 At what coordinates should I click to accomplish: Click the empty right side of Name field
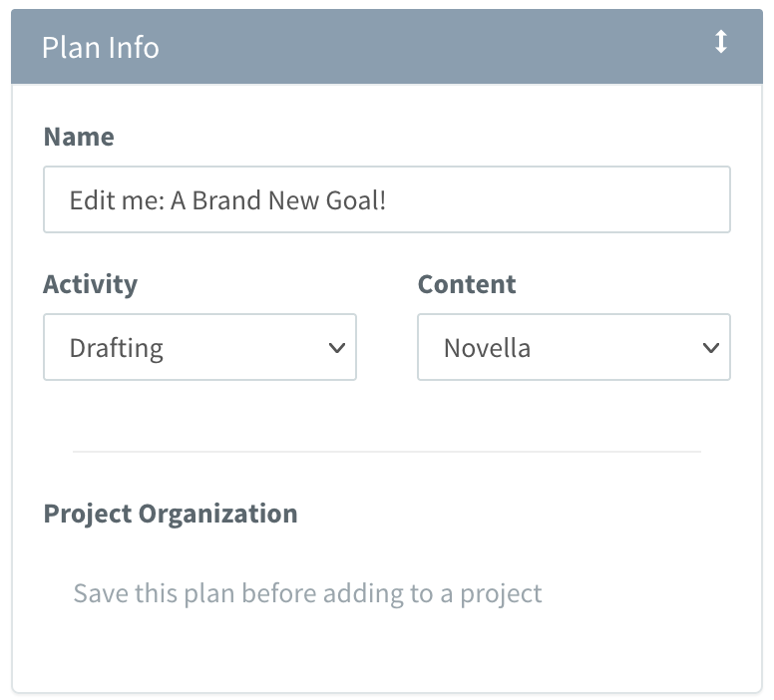coord(558,199)
